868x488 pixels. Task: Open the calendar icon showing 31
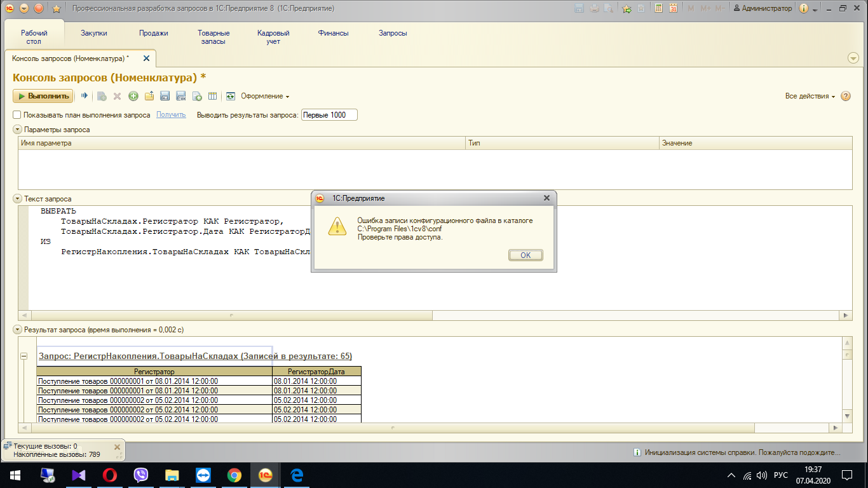pyautogui.click(x=672, y=8)
